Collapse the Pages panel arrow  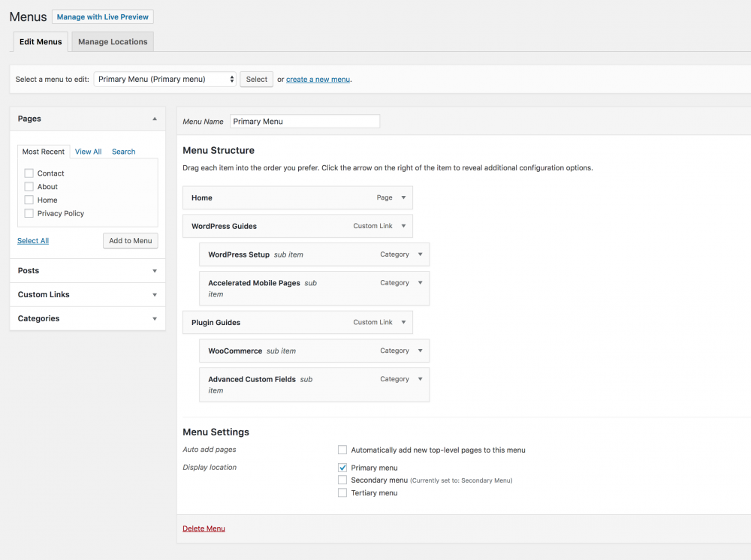coord(155,119)
